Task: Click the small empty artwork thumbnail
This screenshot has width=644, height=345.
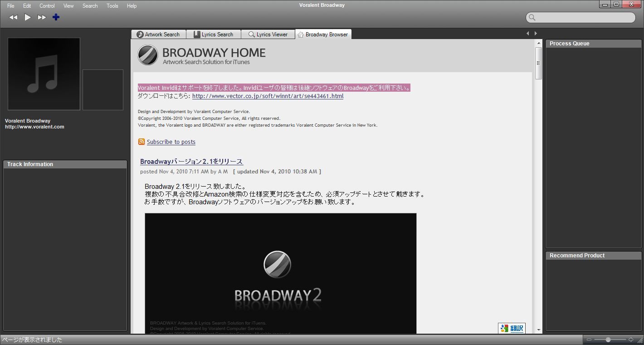Action: coord(103,90)
